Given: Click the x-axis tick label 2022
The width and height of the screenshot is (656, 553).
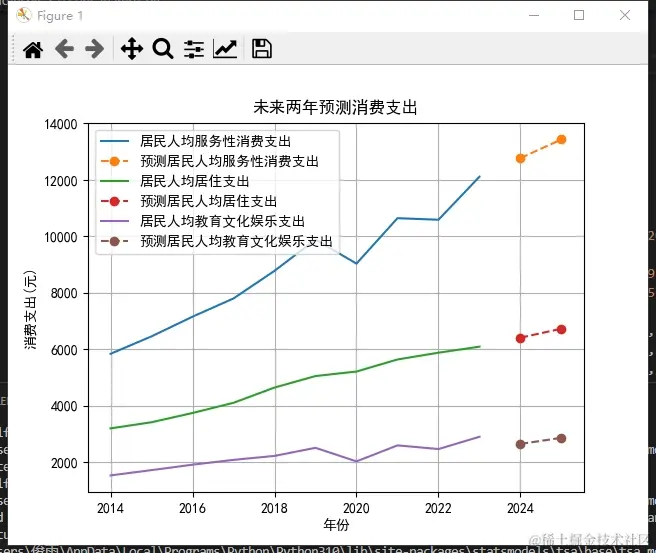Looking at the screenshot, I should pos(438,508).
